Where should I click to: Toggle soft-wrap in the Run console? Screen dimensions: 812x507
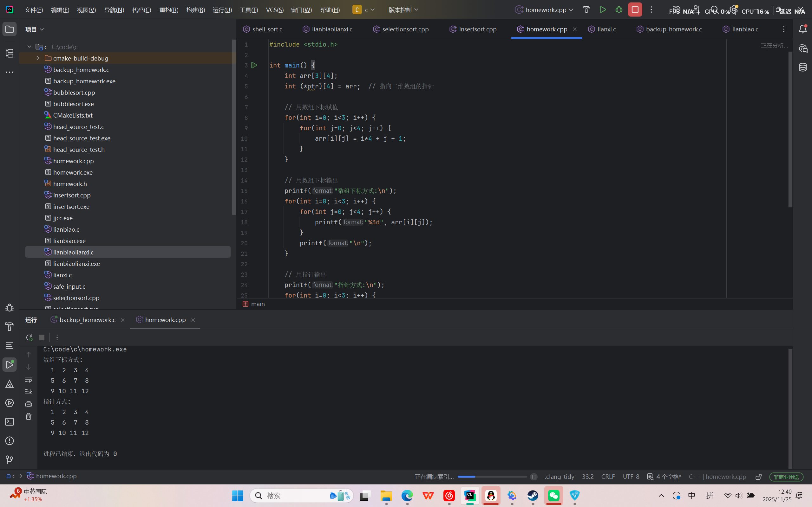coord(29,380)
